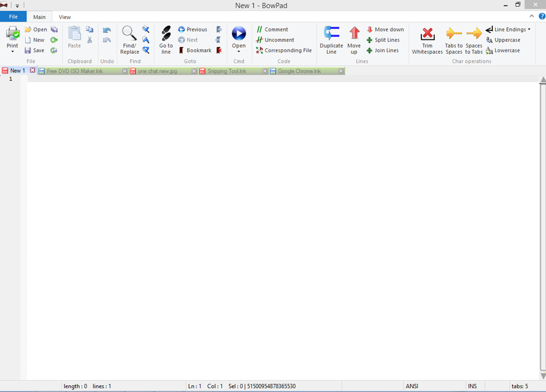
Task: Switch to the View ribbon tab
Action: [x=65, y=17]
